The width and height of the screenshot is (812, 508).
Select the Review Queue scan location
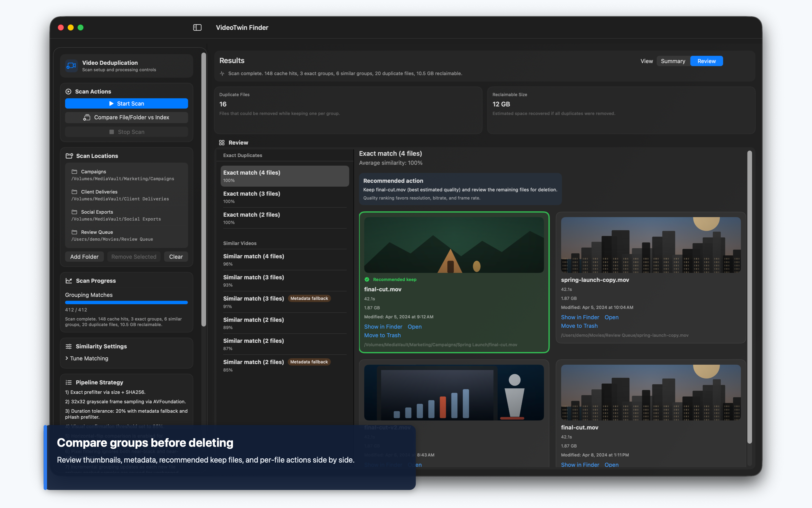127,236
